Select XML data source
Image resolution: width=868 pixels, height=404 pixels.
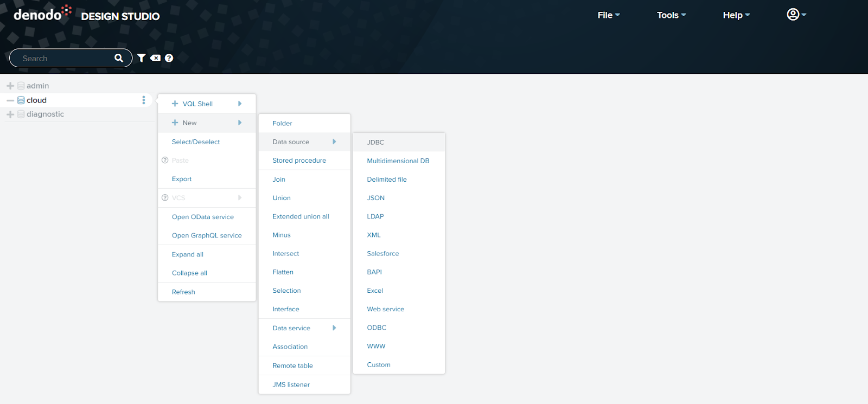(x=399, y=235)
